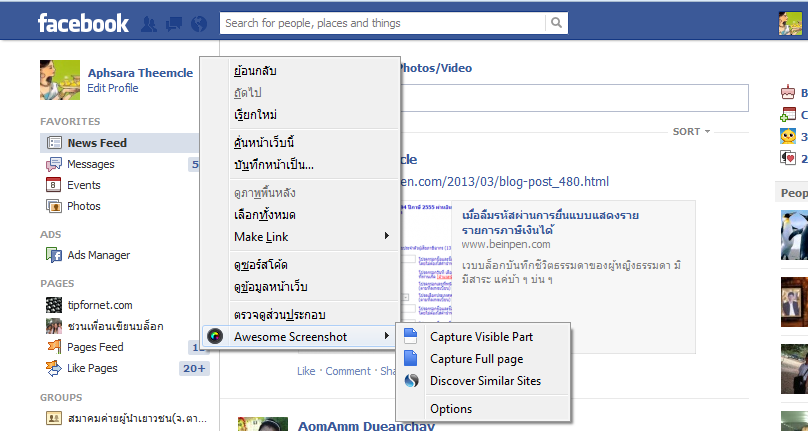This screenshot has width=808, height=431.
Task: Click the tipfornet.com page icon
Action: click(54, 305)
